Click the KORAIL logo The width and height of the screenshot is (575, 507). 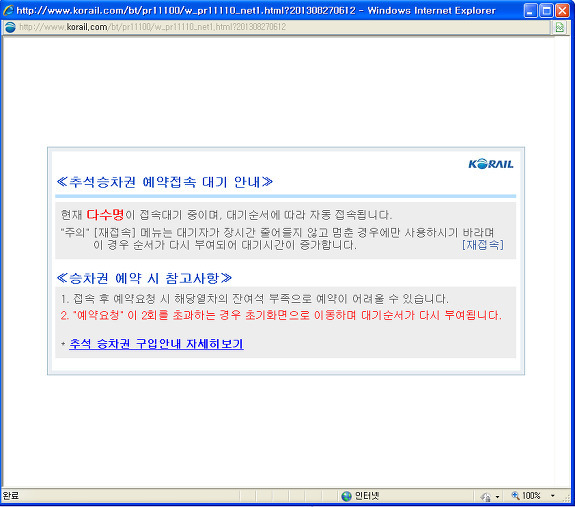point(491,164)
